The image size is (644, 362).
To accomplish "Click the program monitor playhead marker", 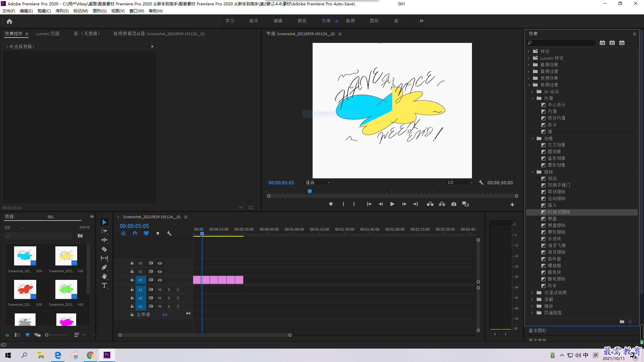I will point(310,191).
